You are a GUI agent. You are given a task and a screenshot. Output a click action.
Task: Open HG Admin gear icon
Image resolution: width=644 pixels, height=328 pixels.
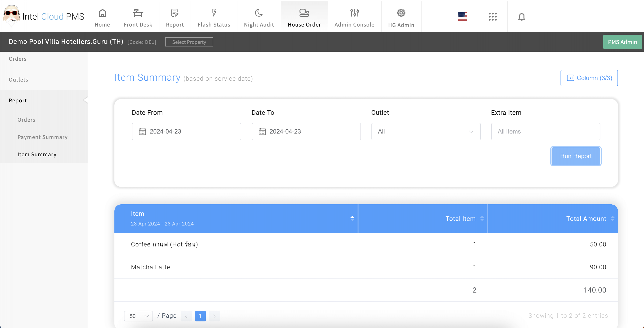tap(401, 13)
